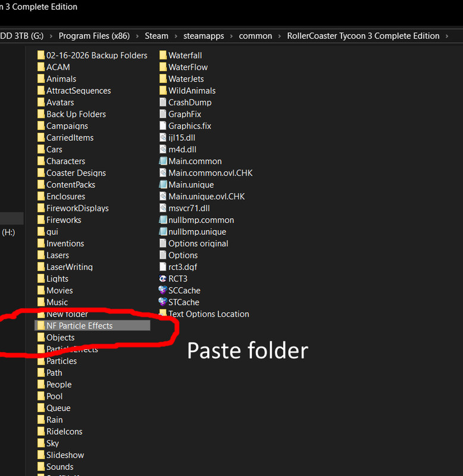Image resolution: width=463 pixels, height=476 pixels.
Task: Select the Queue folder name
Action: [58, 408]
